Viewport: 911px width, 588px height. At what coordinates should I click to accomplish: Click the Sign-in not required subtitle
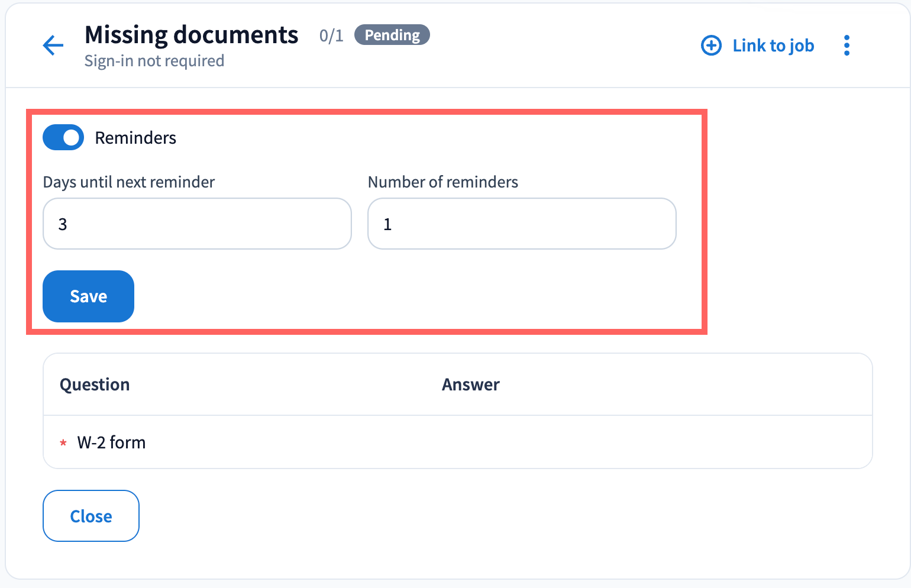[154, 61]
